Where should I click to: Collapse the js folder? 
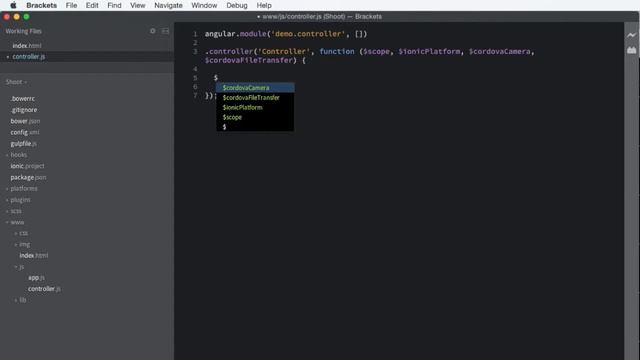tap(21, 267)
